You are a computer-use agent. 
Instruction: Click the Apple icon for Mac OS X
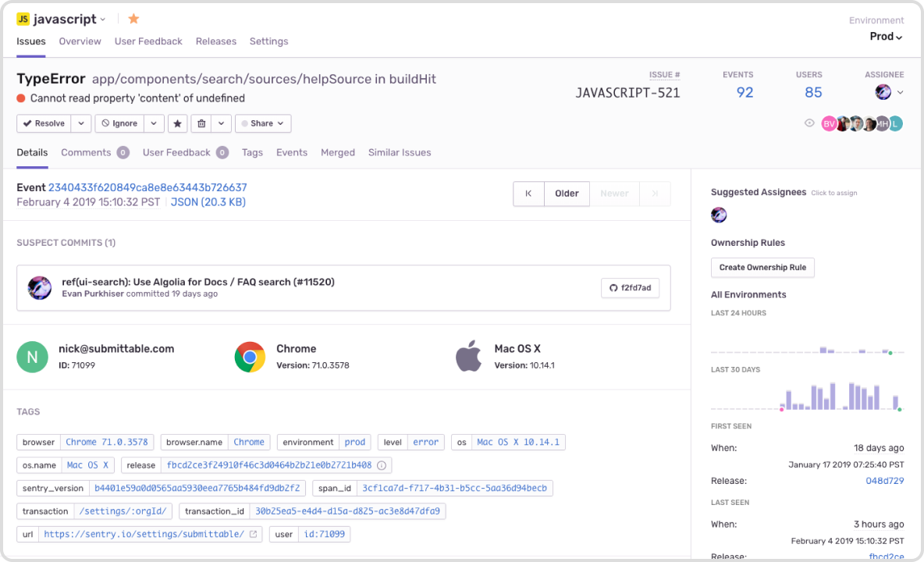[469, 356]
